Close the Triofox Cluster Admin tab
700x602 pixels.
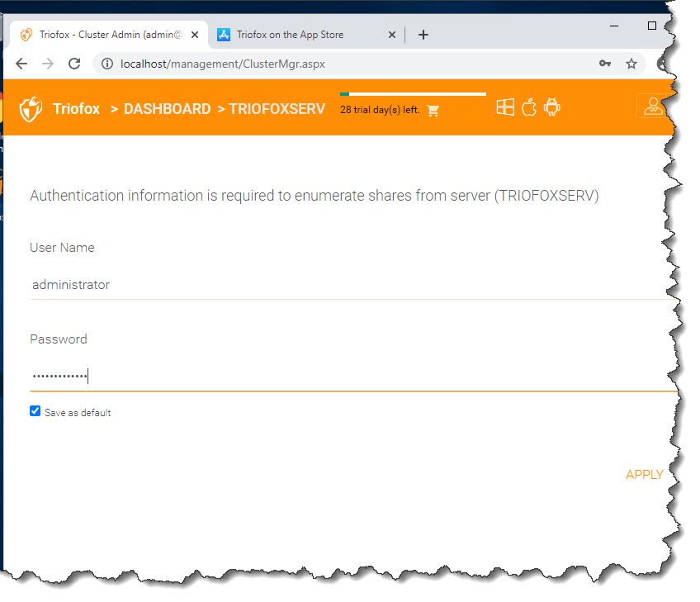coord(195,35)
